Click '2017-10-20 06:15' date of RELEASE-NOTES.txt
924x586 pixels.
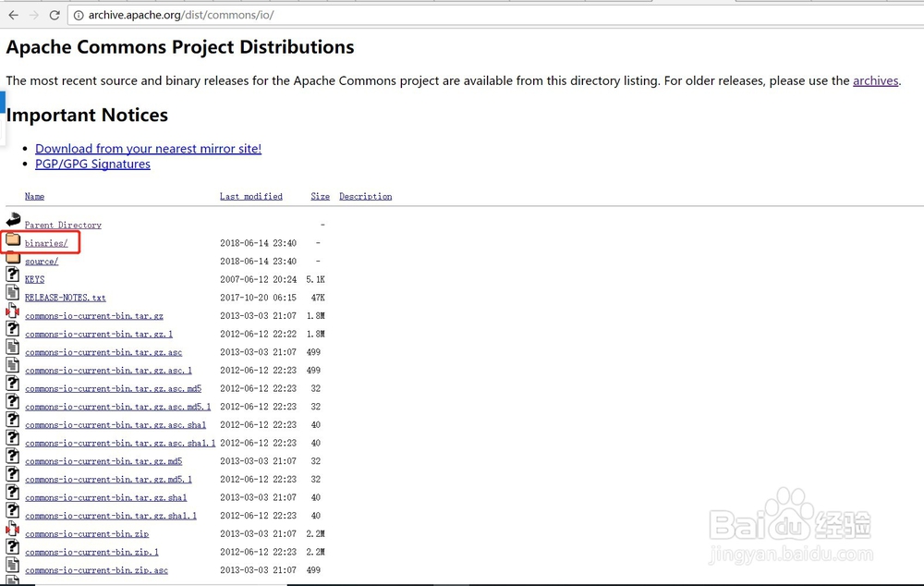coord(258,298)
